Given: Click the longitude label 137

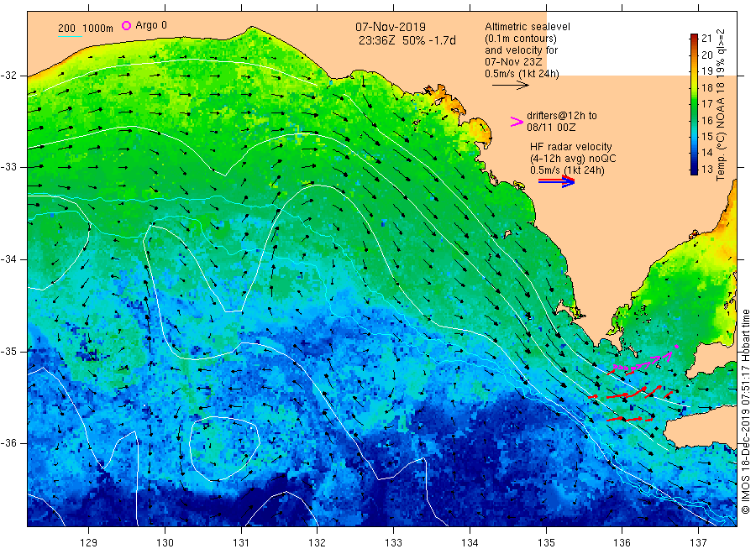Looking at the screenshot, I should (x=698, y=543).
